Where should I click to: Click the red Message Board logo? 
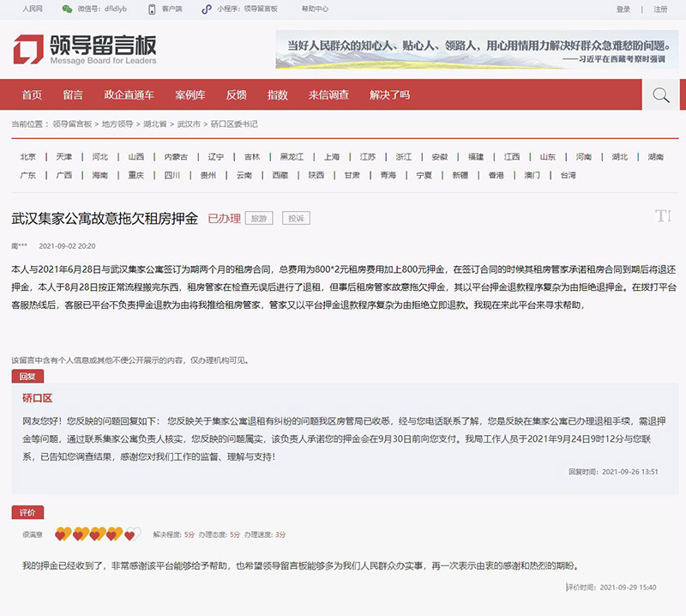click(x=29, y=51)
